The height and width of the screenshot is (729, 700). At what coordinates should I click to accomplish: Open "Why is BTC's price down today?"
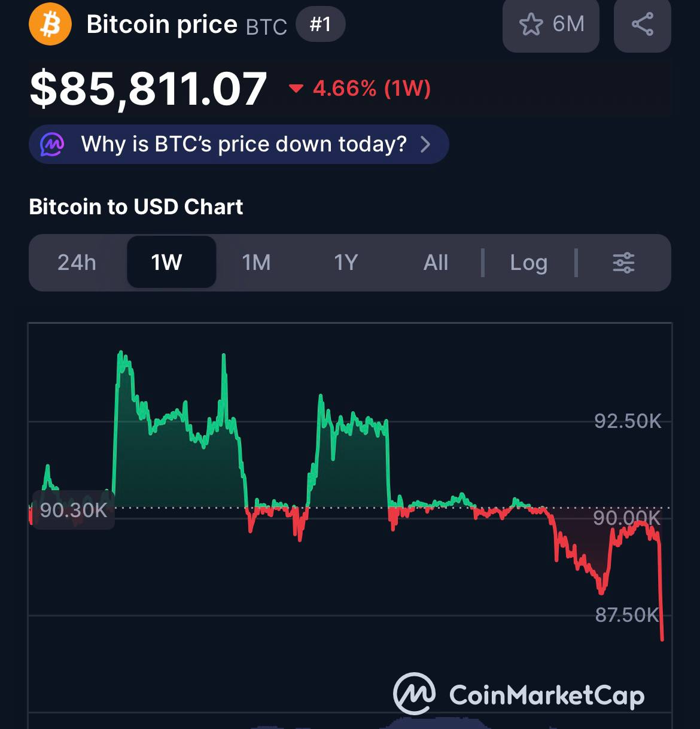pyautogui.click(x=244, y=144)
